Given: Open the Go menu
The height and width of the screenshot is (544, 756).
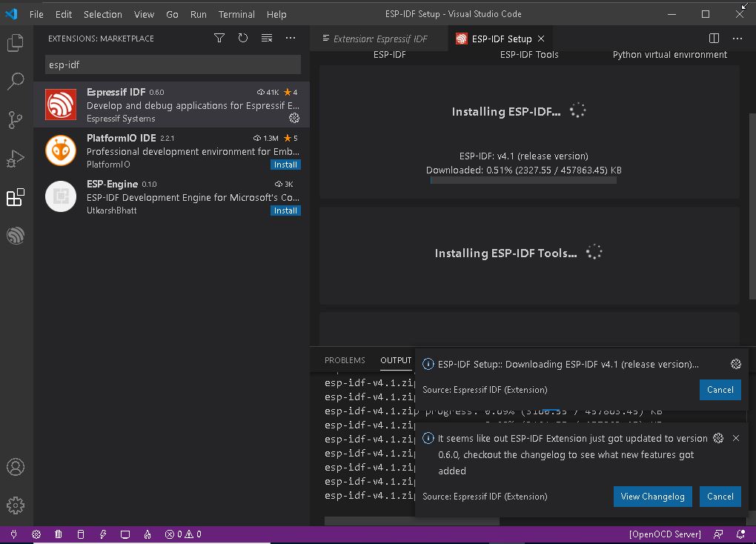Looking at the screenshot, I should pos(172,15).
